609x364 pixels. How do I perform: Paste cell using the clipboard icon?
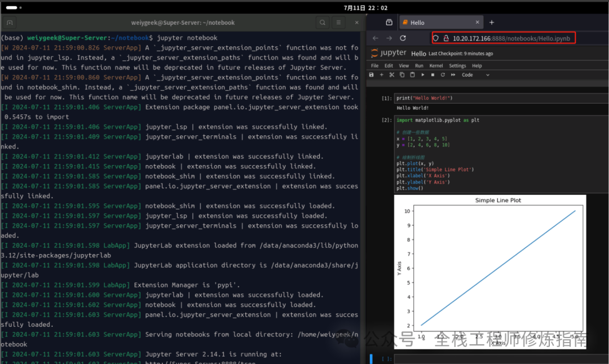(x=412, y=75)
